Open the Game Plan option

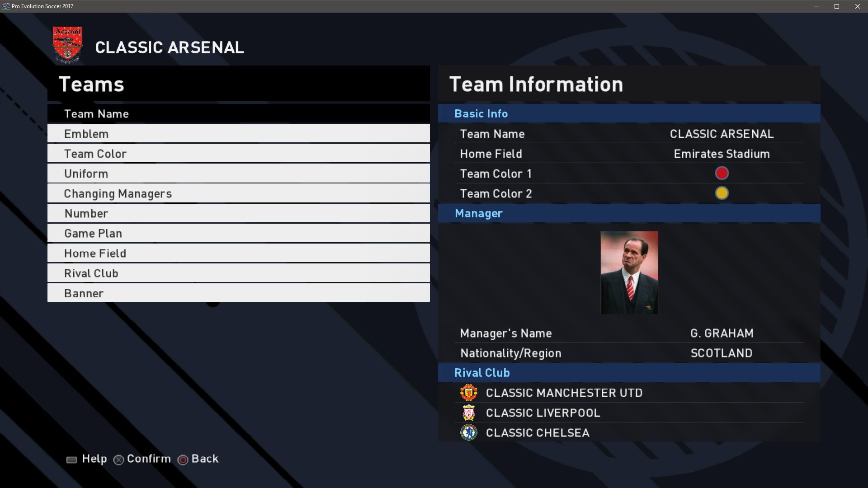coord(238,233)
